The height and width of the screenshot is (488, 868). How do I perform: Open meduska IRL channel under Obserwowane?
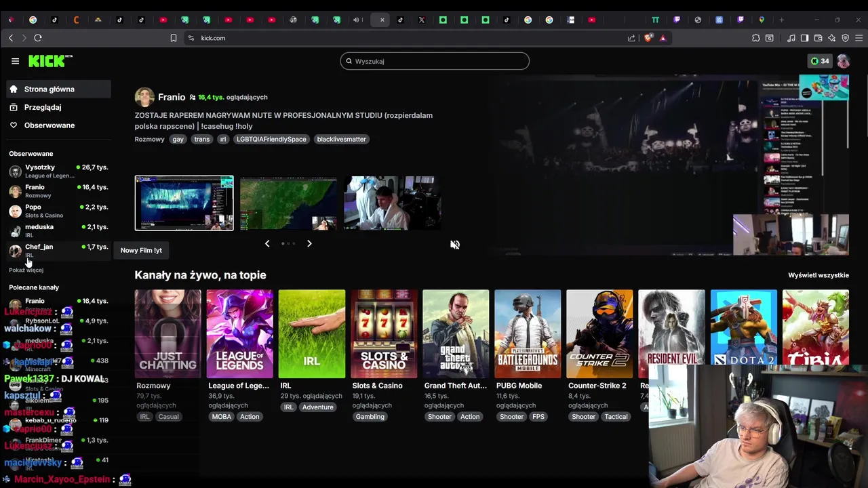click(x=59, y=230)
